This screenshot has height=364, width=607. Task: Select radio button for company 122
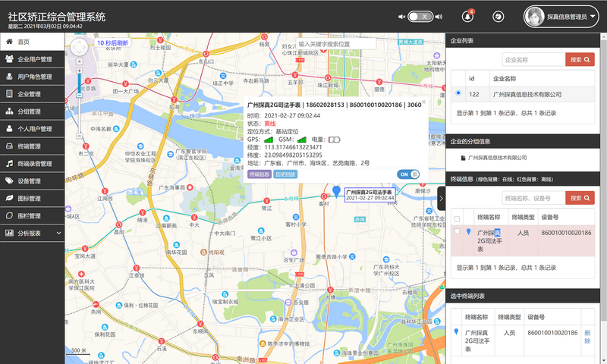458,93
